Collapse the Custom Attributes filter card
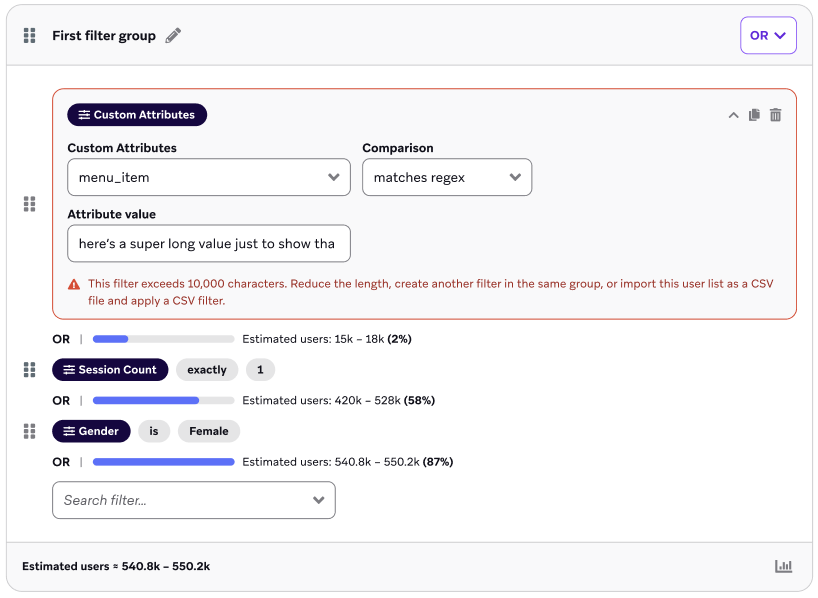 click(x=733, y=115)
